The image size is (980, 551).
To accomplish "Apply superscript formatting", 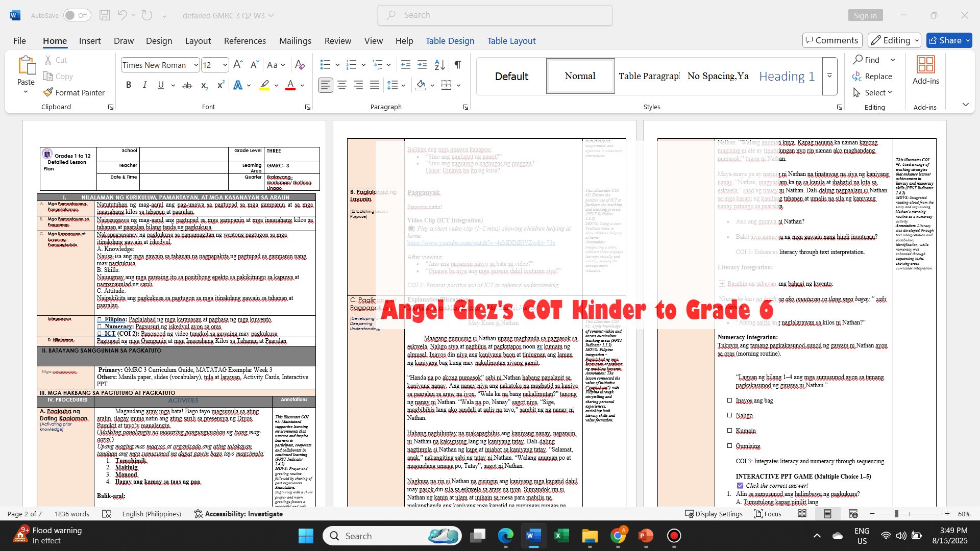I will tap(220, 85).
